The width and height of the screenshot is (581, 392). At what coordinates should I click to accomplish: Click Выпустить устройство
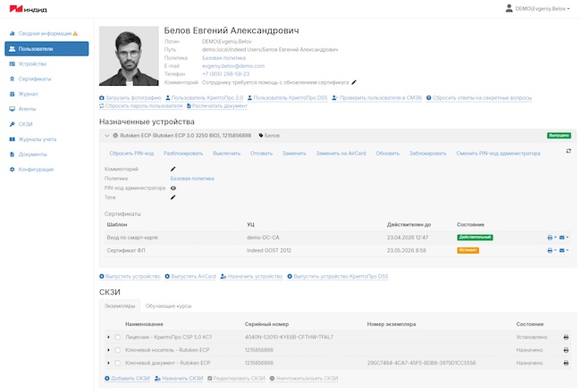click(x=130, y=277)
